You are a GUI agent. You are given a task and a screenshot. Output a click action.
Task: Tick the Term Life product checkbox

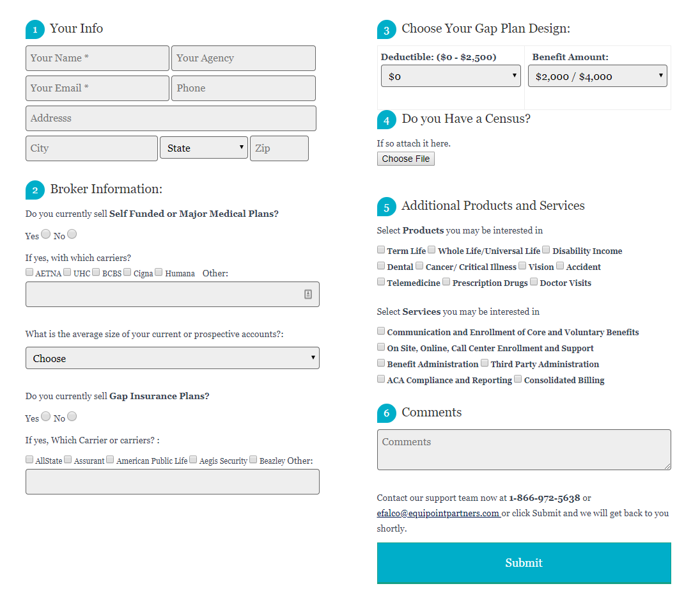click(381, 250)
